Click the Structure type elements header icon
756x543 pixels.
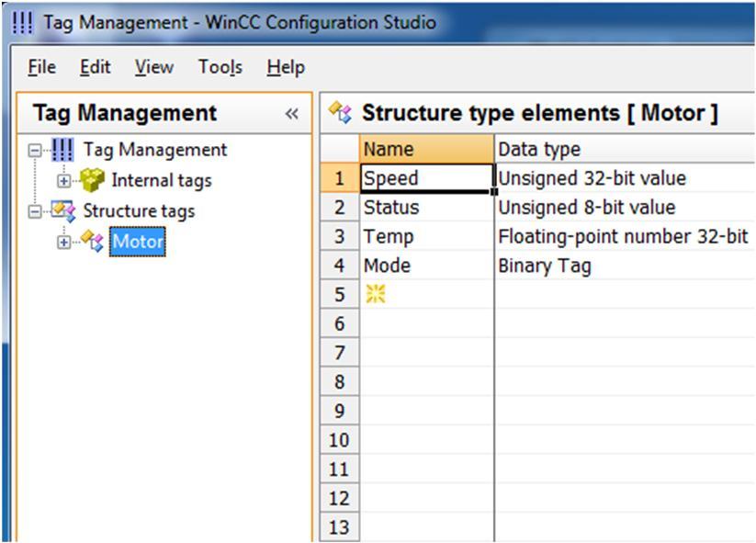tap(340, 112)
